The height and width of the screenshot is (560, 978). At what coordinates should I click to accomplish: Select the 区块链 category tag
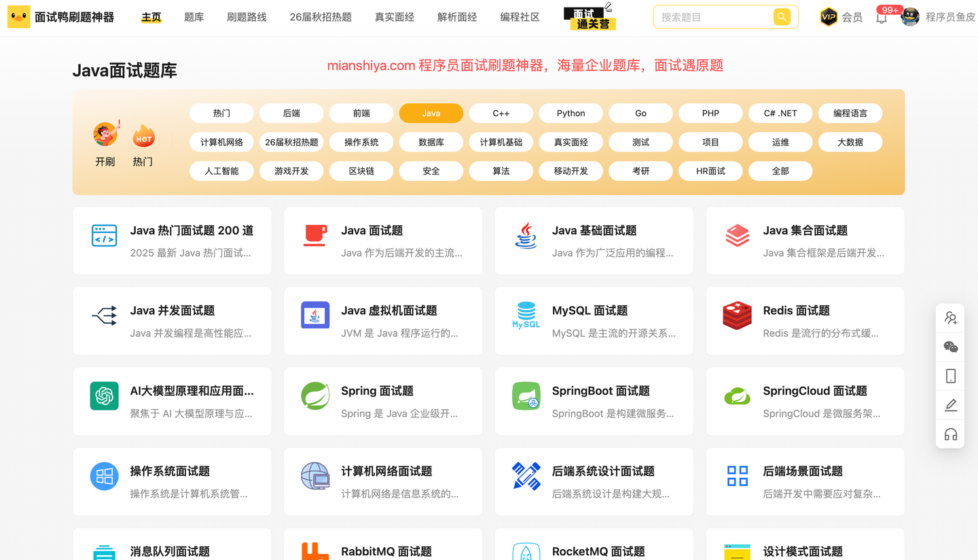361,171
